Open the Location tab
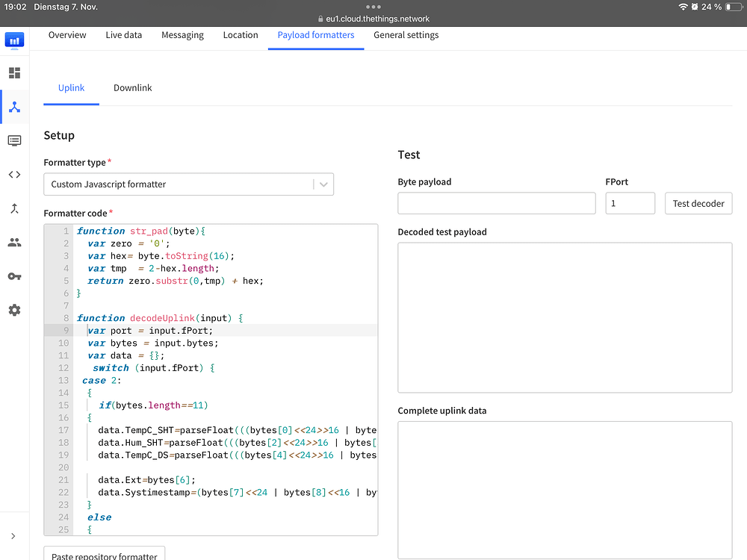 (241, 35)
